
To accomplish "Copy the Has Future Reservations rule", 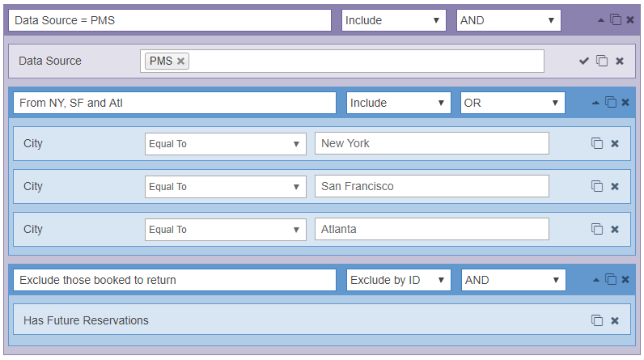I will 597,320.
